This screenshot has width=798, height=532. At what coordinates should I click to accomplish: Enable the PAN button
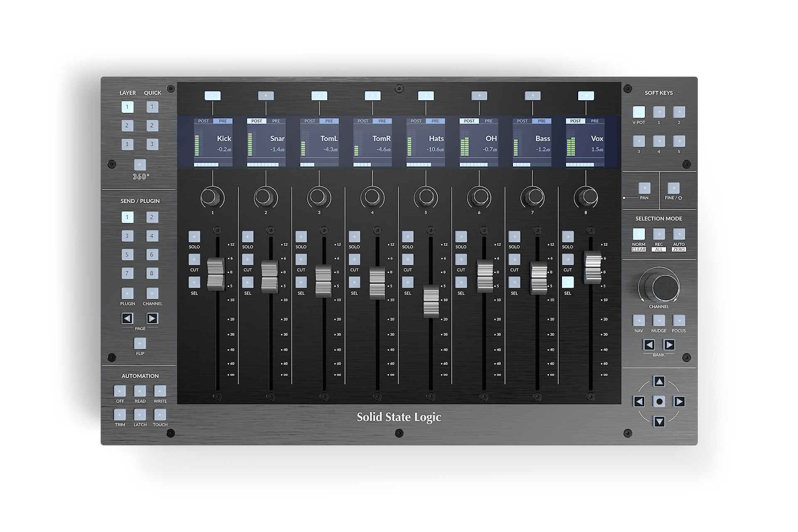(644, 188)
